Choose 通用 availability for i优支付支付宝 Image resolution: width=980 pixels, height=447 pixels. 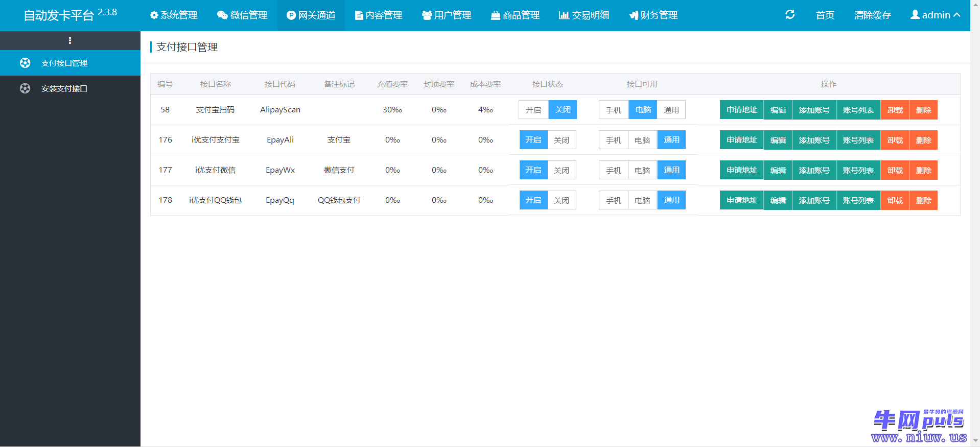(671, 140)
